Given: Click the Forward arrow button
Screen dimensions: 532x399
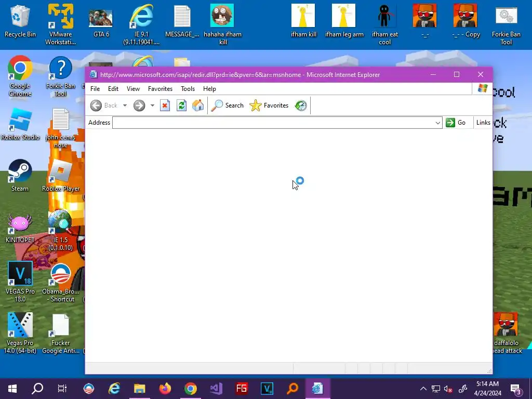Looking at the screenshot, I should [139, 105].
